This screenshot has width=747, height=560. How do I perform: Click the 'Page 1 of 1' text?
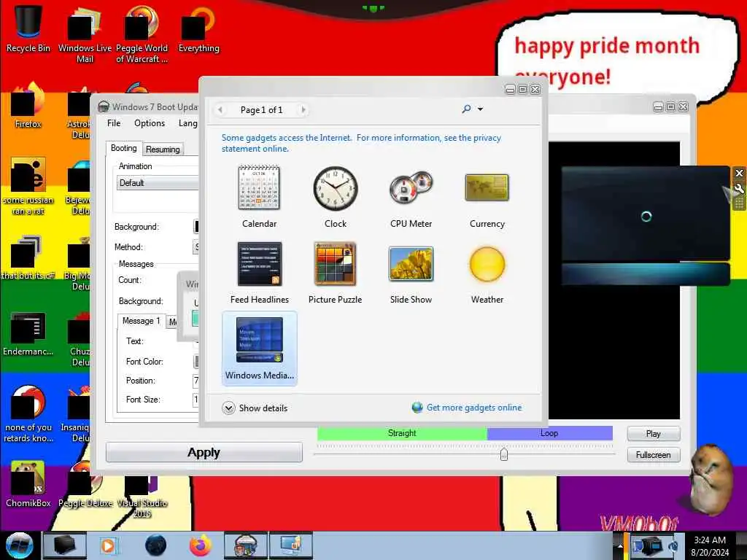coord(262,110)
